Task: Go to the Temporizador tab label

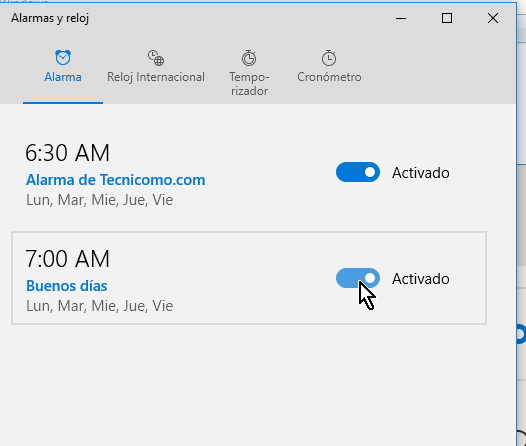Action: tap(249, 84)
